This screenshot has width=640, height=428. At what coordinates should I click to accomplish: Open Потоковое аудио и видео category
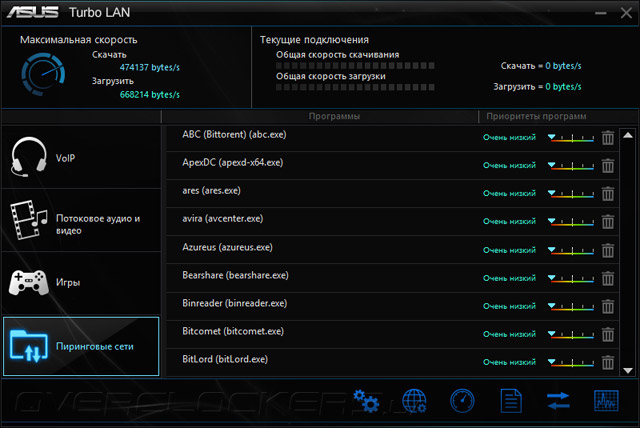(81, 220)
